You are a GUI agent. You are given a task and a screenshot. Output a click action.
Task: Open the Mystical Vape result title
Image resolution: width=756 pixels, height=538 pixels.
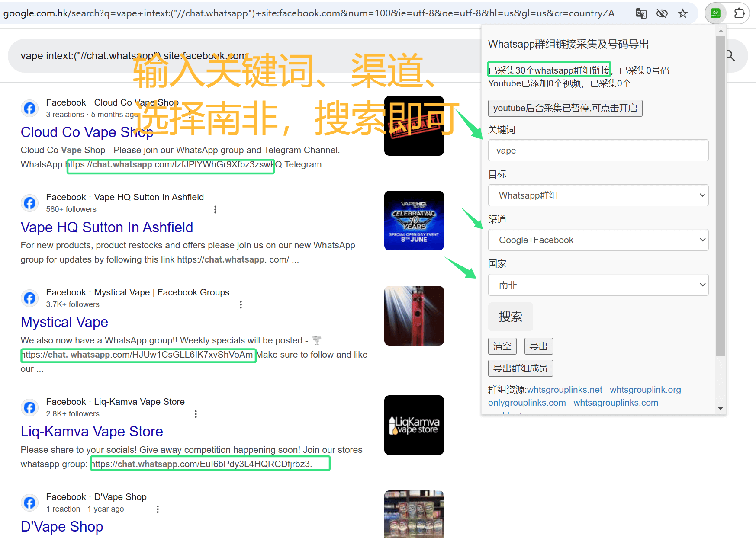click(x=64, y=322)
